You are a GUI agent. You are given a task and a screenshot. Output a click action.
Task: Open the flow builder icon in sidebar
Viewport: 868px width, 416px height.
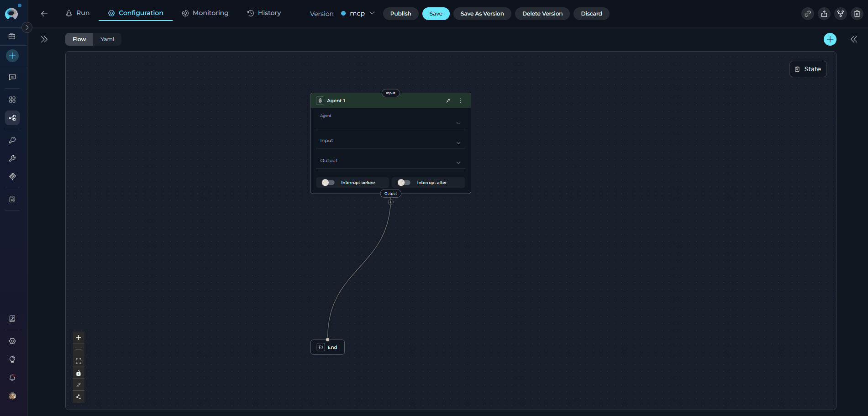coord(12,118)
